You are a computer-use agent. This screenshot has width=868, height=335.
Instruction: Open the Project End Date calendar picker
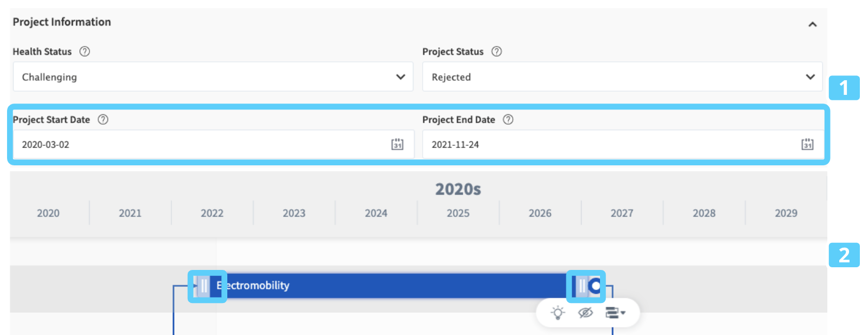(x=807, y=144)
